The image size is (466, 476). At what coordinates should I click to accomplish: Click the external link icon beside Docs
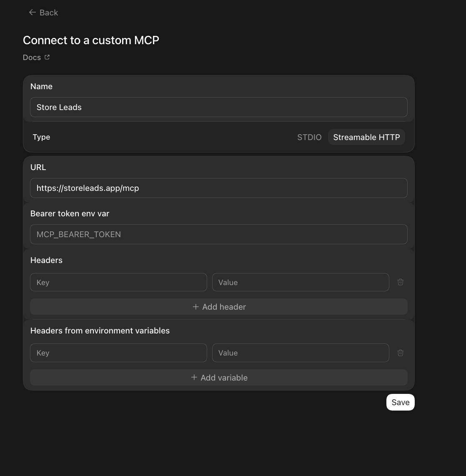pyautogui.click(x=47, y=57)
